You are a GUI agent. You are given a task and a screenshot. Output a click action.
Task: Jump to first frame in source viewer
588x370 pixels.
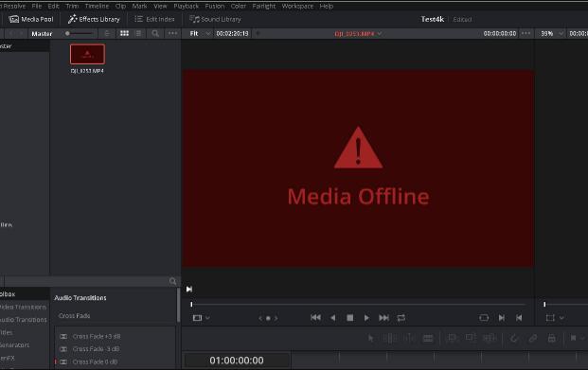click(315, 318)
